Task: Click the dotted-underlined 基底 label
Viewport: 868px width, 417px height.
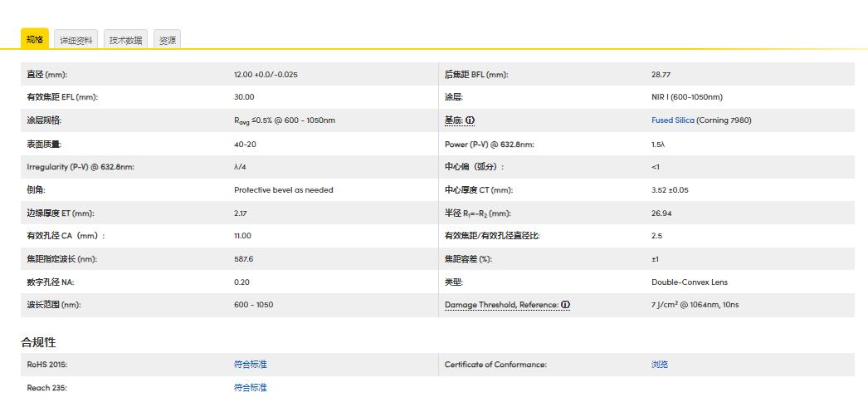Action: point(453,120)
